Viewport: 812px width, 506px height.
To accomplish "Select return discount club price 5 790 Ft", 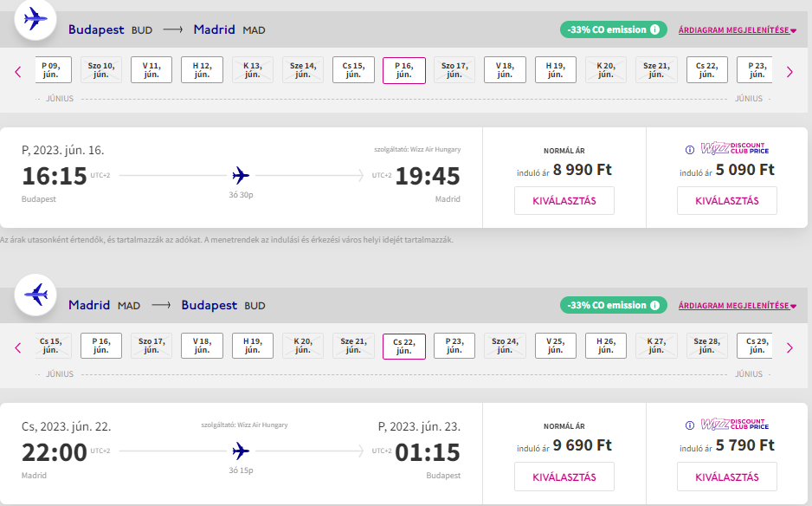I will click(727, 477).
